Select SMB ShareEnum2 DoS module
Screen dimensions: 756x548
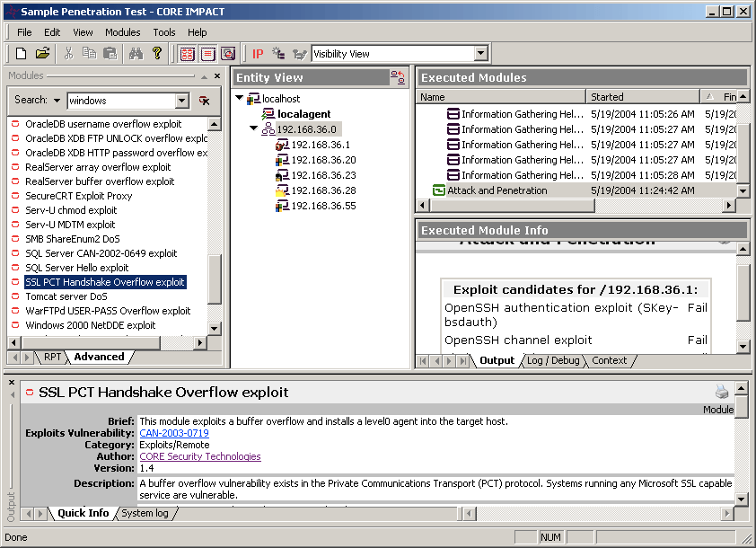[73, 239]
